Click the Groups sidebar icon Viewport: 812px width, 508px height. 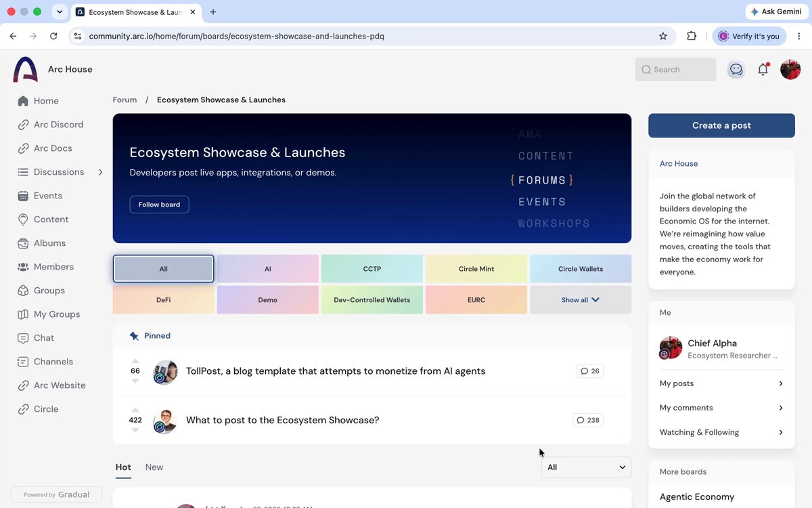(23, 291)
